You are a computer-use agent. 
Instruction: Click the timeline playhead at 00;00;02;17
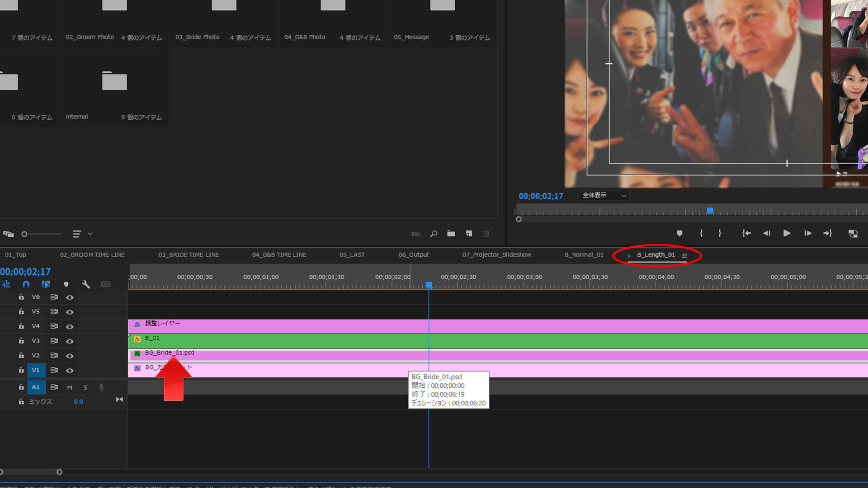tap(429, 285)
